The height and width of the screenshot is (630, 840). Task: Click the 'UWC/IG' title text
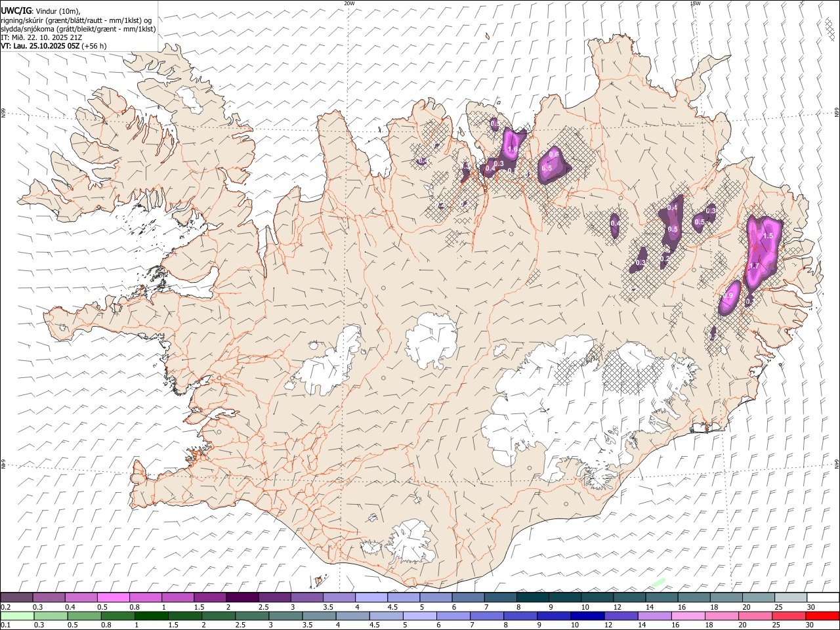(x=15, y=10)
